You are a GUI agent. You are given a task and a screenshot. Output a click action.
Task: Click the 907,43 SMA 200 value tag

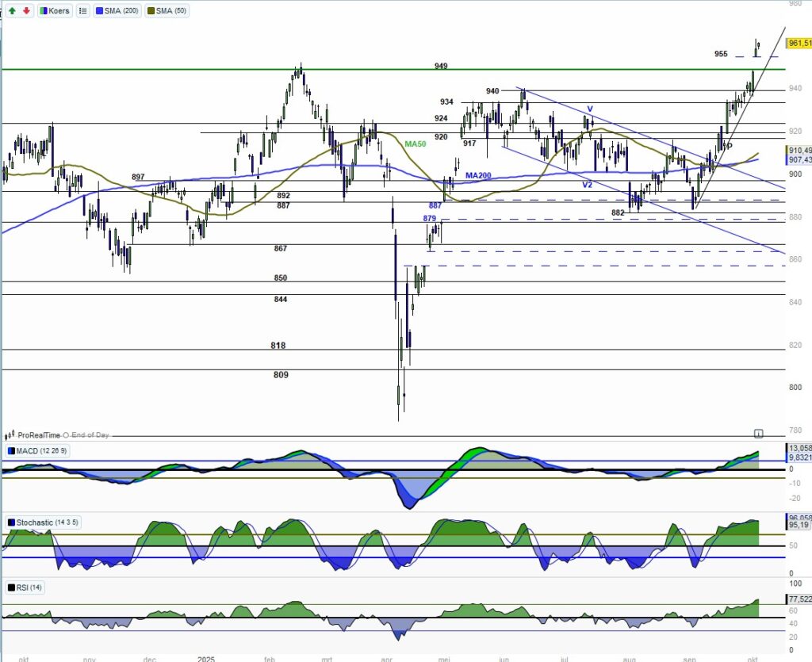click(x=799, y=159)
